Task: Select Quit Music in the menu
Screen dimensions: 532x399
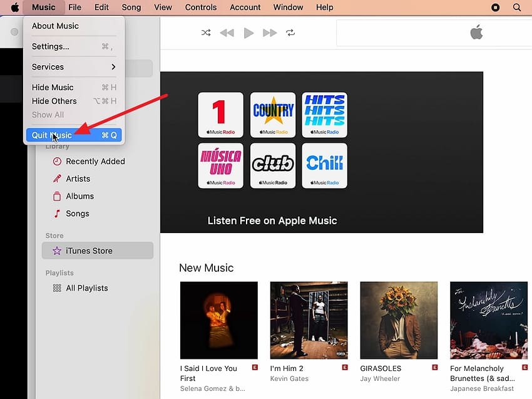Action: 74,135
